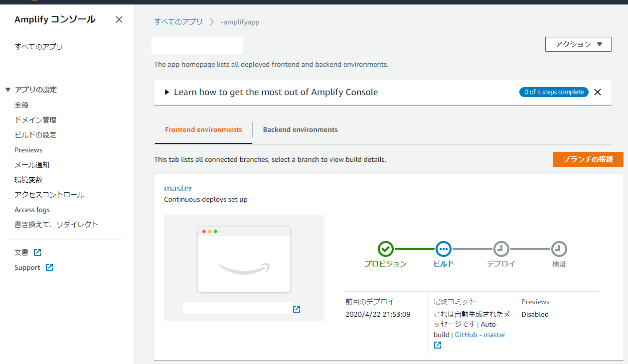Open the アクション dropdown menu
Screen dimensions: 628x364
click(578, 44)
